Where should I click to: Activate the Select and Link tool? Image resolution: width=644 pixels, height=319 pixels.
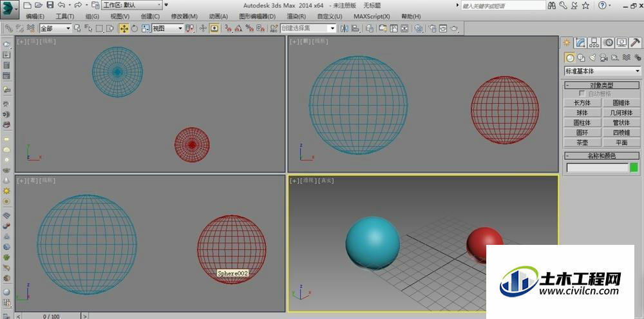(8, 28)
